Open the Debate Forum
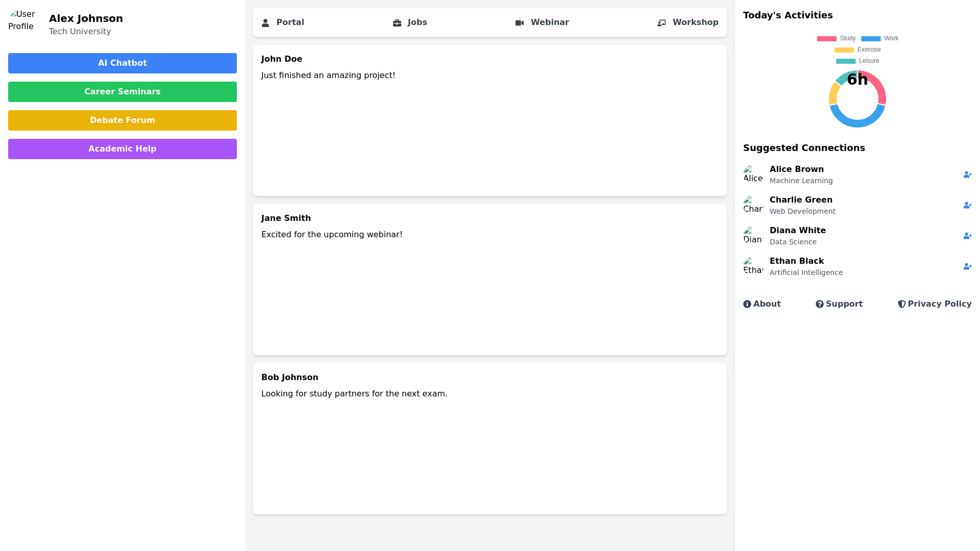Image resolution: width=980 pixels, height=551 pixels. [122, 120]
